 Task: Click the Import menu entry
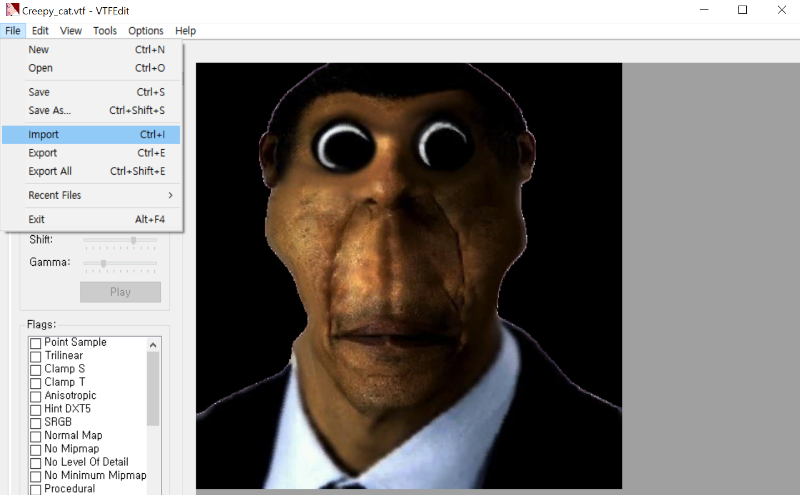coord(91,135)
